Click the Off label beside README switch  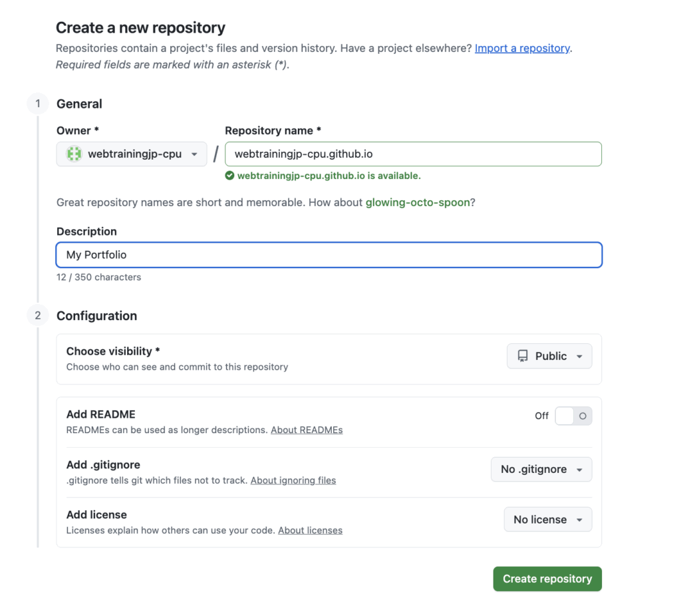tap(541, 416)
